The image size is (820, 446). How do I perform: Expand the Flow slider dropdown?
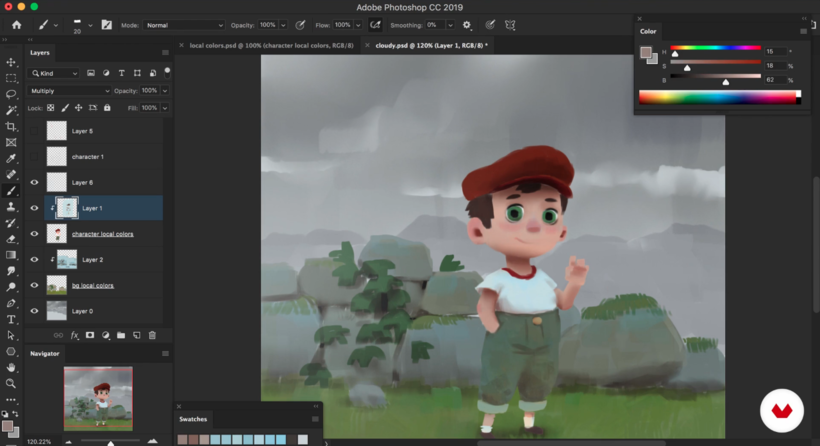click(358, 25)
